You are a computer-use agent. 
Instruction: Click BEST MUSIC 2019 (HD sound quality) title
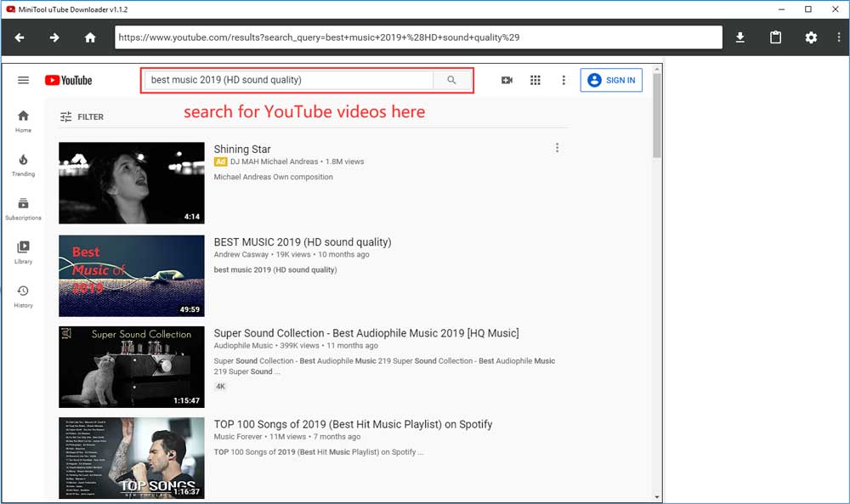coord(303,242)
